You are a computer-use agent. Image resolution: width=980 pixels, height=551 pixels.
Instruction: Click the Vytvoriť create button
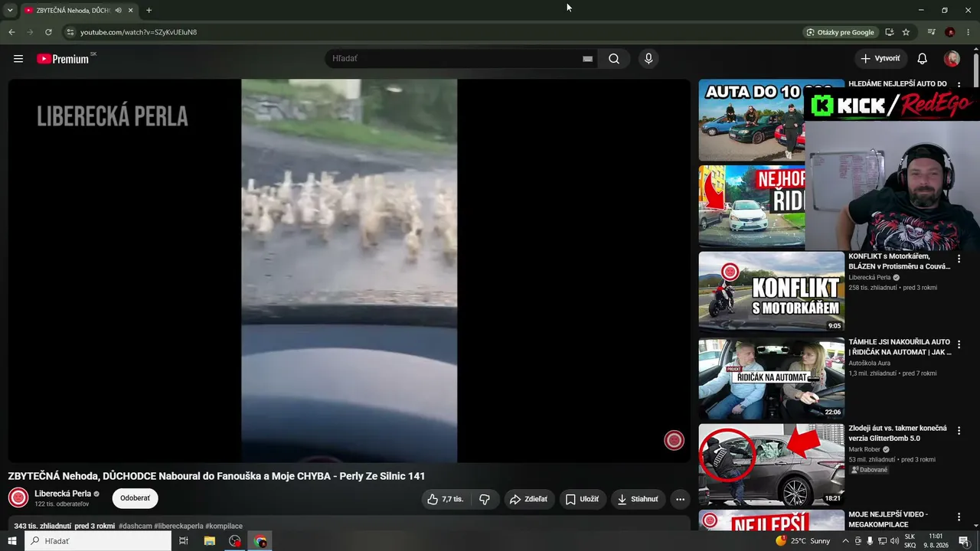880,59
